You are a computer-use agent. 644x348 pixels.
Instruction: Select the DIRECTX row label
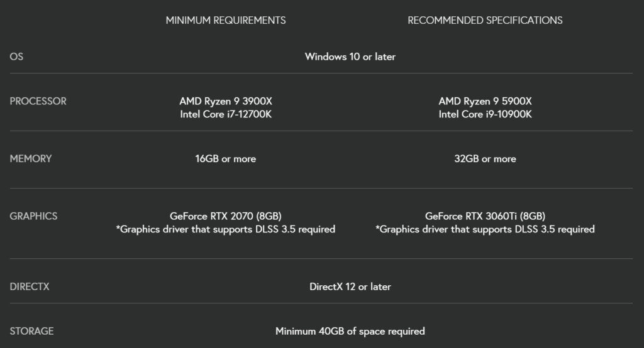[29, 286]
